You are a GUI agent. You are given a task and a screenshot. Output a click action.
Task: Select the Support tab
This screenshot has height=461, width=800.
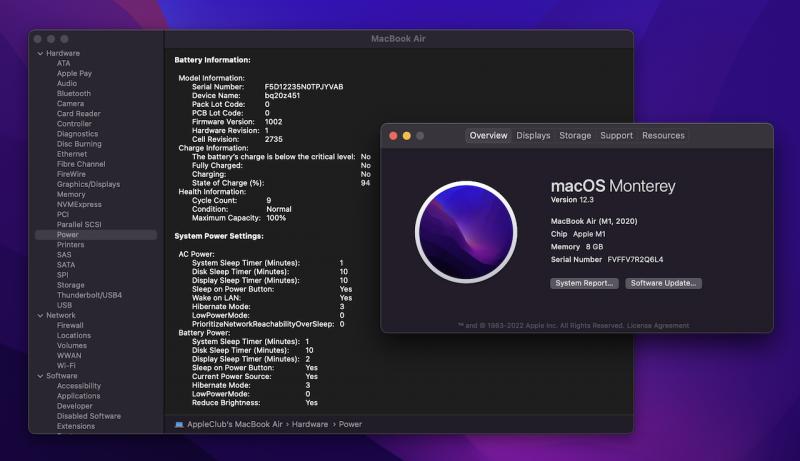point(616,136)
